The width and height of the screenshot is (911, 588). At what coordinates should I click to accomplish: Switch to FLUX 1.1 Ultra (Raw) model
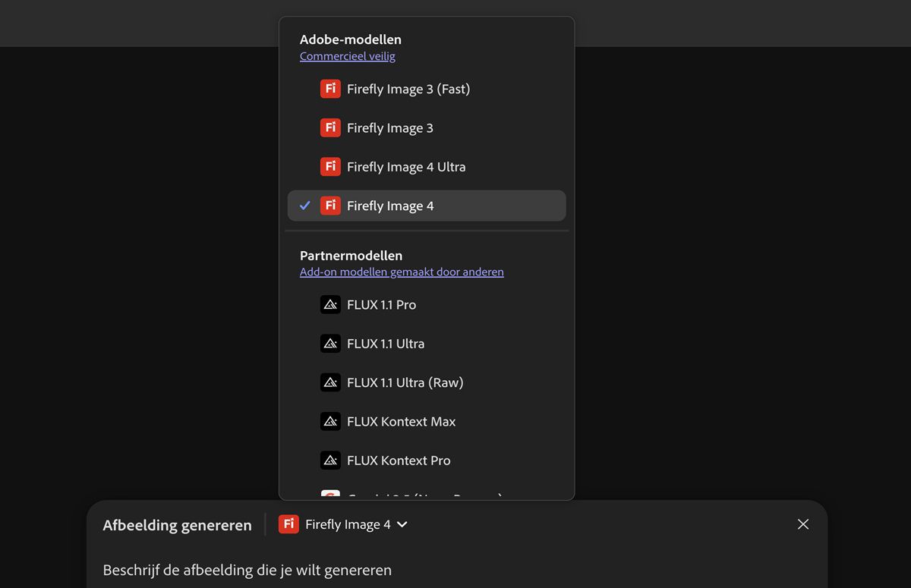[x=405, y=382]
